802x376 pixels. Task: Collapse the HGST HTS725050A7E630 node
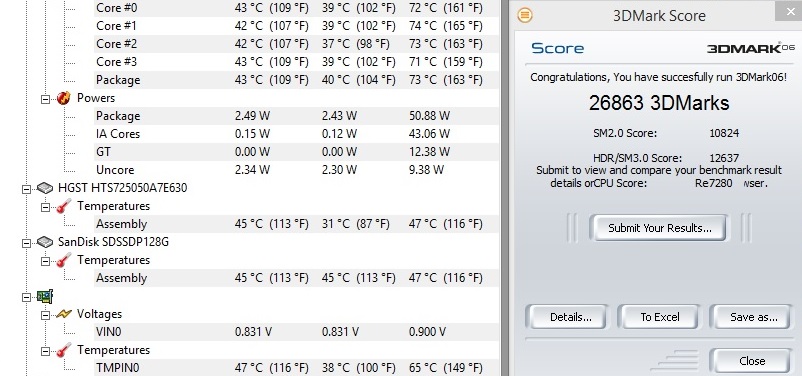point(27,190)
